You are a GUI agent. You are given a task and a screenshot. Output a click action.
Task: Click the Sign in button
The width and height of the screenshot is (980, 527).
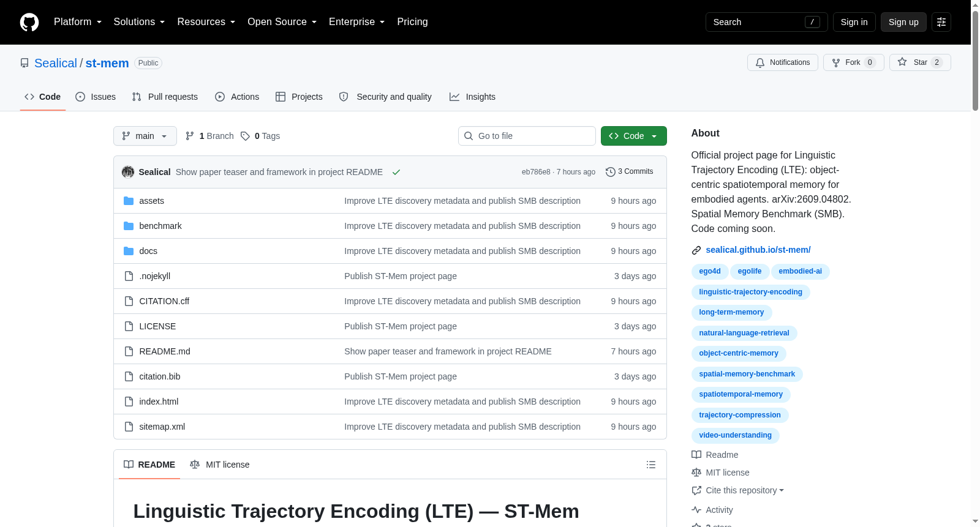854,22
